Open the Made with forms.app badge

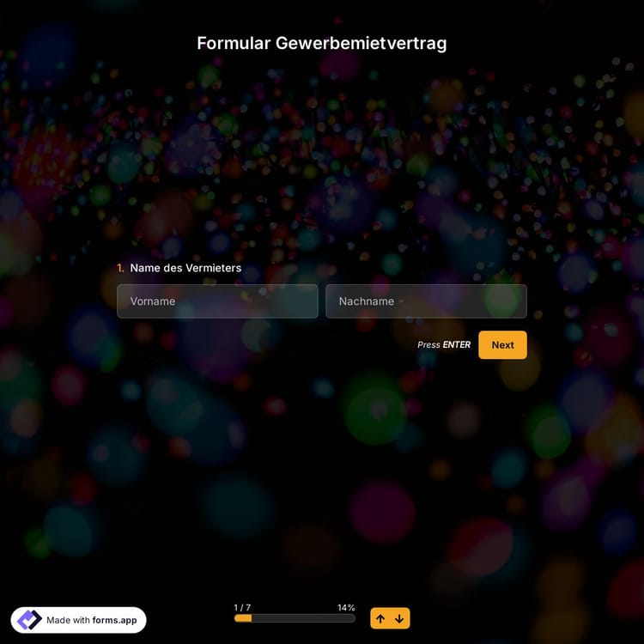(79, 620)
